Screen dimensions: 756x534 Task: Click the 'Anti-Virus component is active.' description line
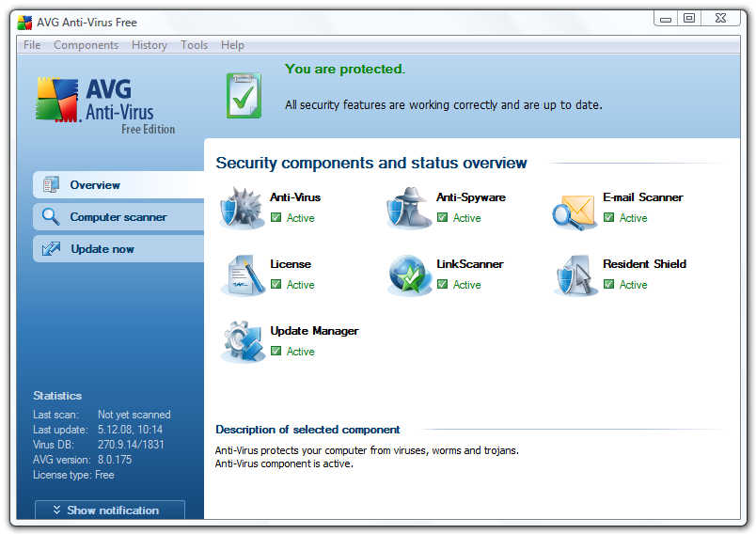[x=284, y=463]
